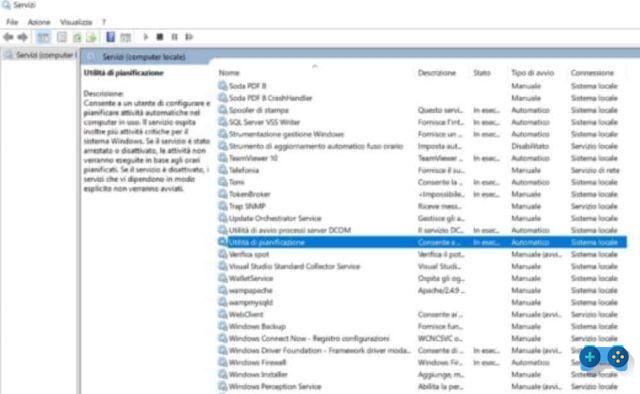Click the gear icon beside TeamViewer 10
The width and height of the screenshot is (640, 394).
pos(222,158)
